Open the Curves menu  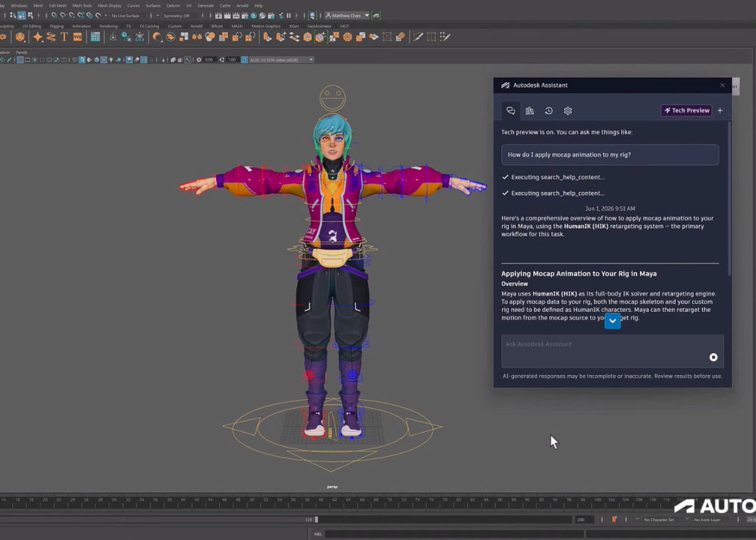point(133,6)
